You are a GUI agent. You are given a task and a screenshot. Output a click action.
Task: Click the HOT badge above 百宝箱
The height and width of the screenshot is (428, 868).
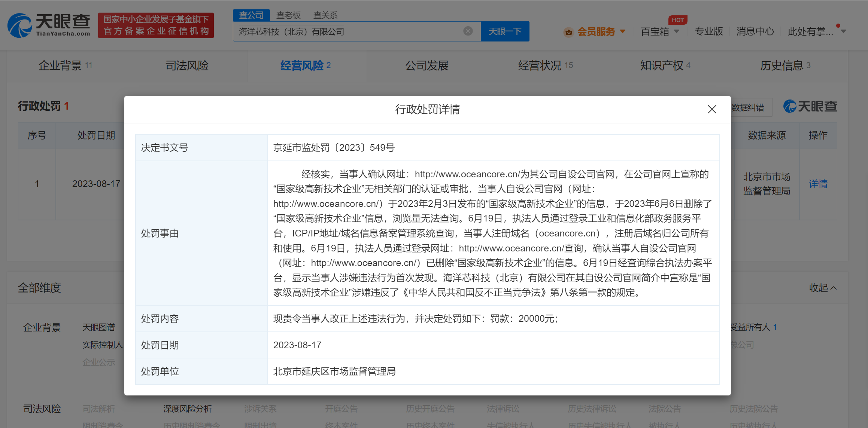point(678,20)
